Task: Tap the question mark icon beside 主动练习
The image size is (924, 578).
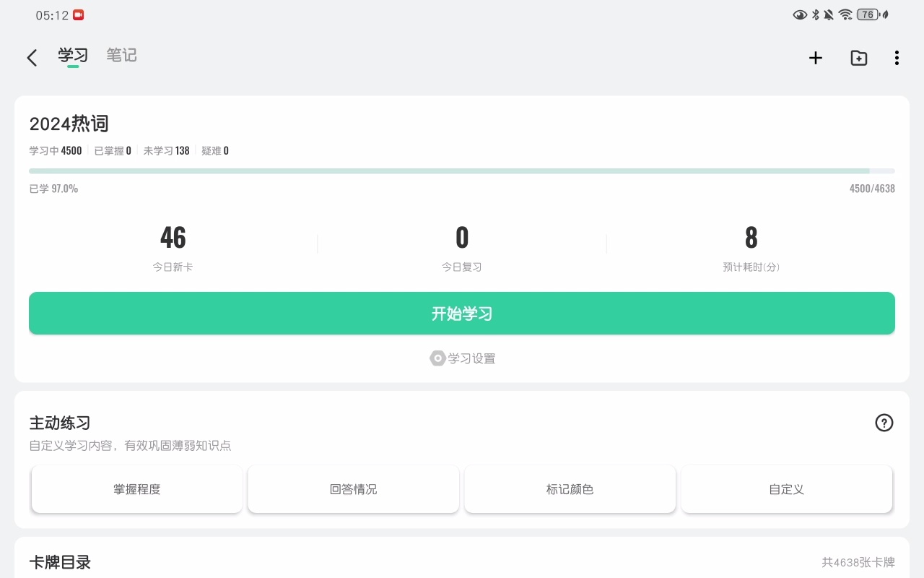Action: point(884,423)
